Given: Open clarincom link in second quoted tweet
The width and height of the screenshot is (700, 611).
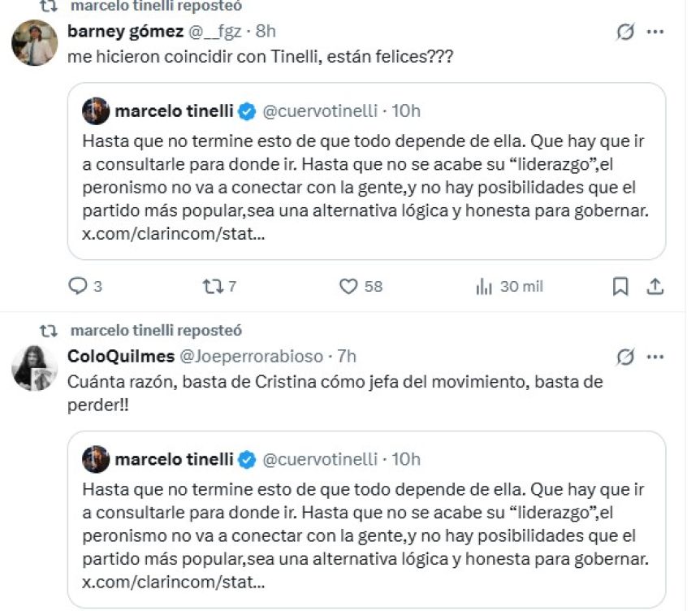Looking at the screenshot, I should (174, 583).
